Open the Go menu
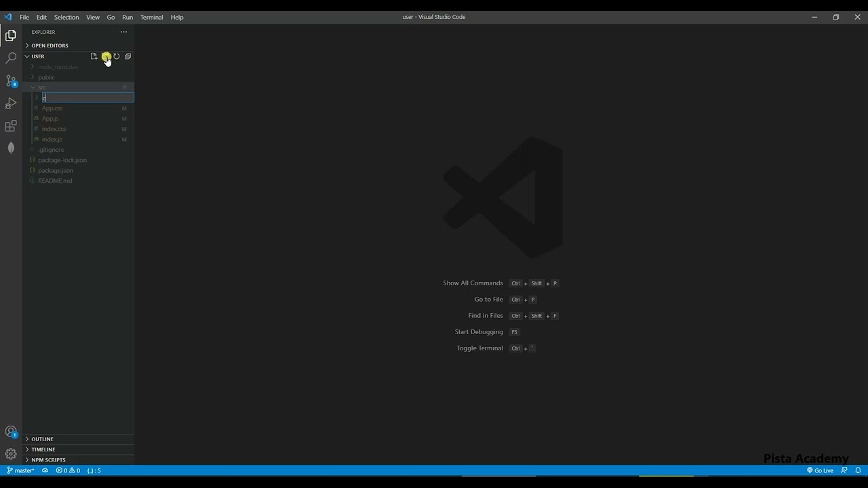Screen dimensions: 868x488 (111, 17)
